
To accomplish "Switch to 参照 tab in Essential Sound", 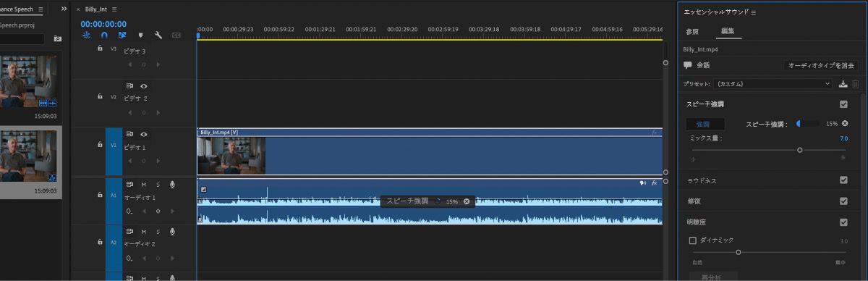I will click(x=692, y=32).
